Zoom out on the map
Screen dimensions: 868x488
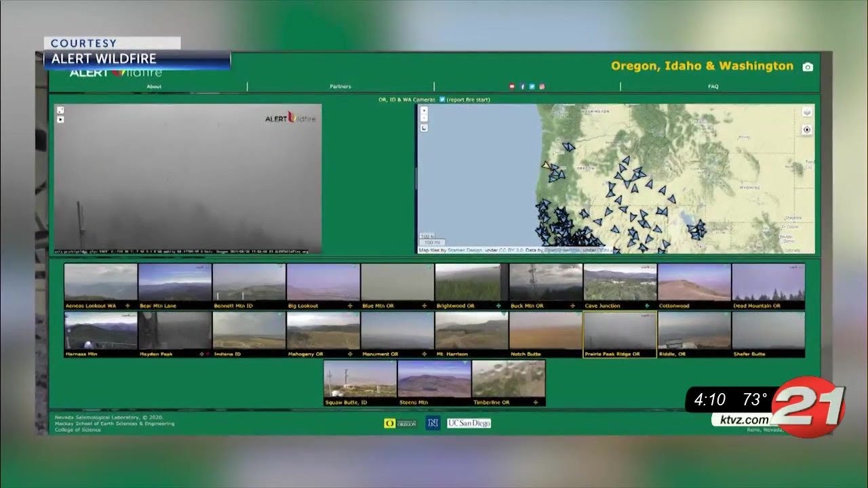pyautogui.click(x=424, y=118)
